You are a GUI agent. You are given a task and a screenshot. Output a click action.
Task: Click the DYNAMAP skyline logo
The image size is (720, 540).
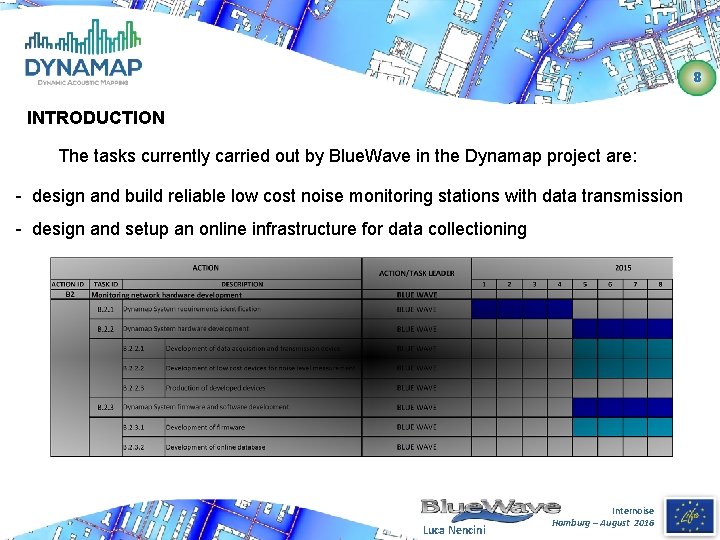(x=83, y=52)
